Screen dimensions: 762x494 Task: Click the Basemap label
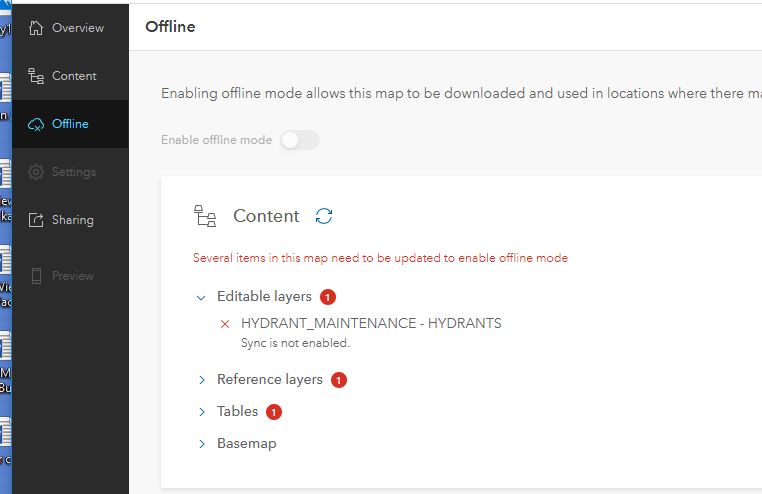click(x=246, y=443)
